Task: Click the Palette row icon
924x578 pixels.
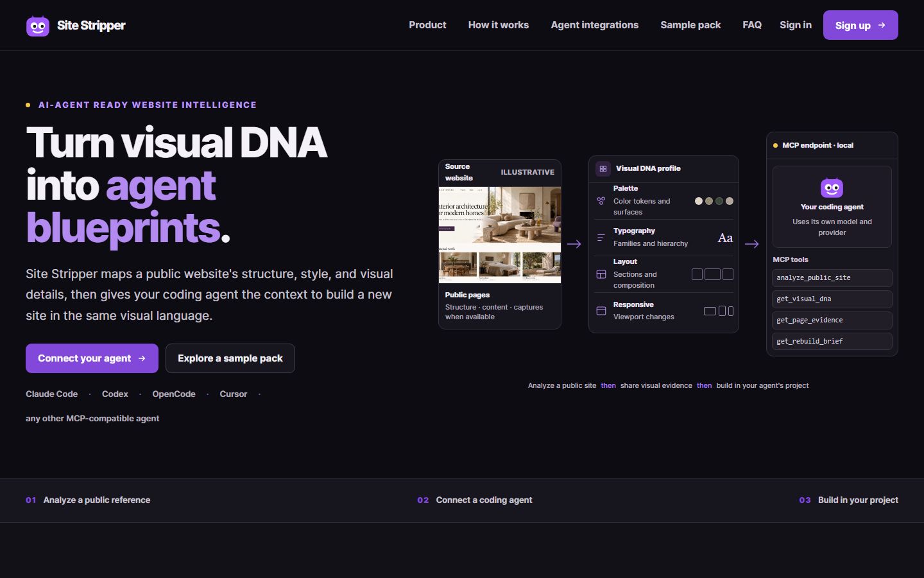Action: [601, 201]
